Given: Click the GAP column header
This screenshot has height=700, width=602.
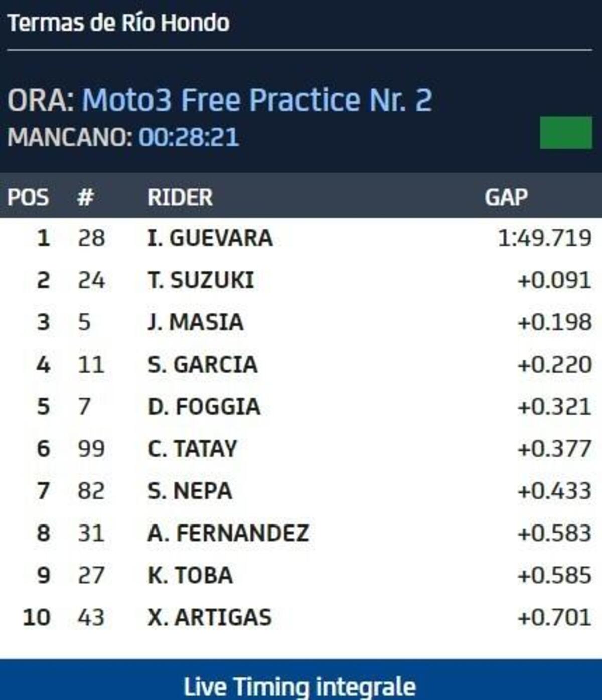Looking at the screenshot, I should click(506, 197).
